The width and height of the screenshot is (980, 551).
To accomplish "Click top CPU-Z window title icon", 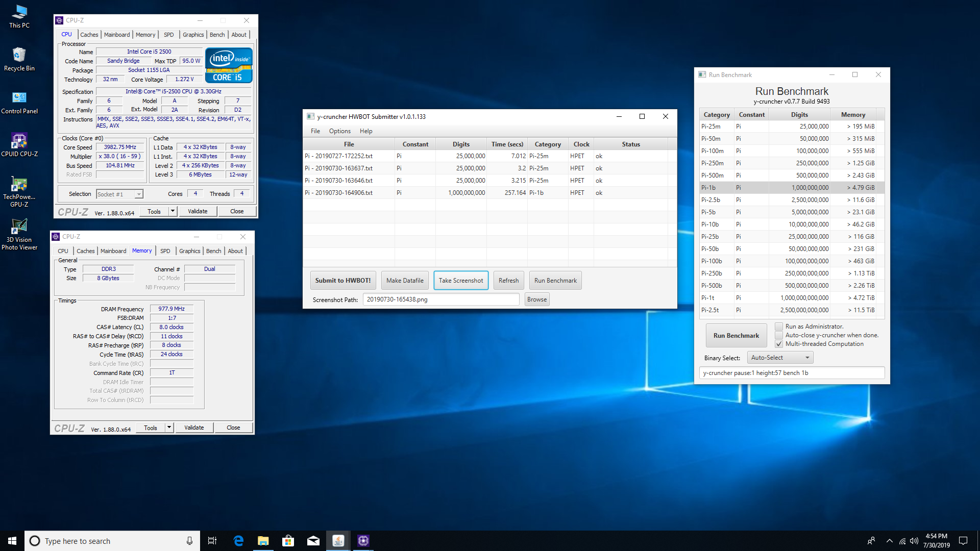I will (x=59, y=20).
